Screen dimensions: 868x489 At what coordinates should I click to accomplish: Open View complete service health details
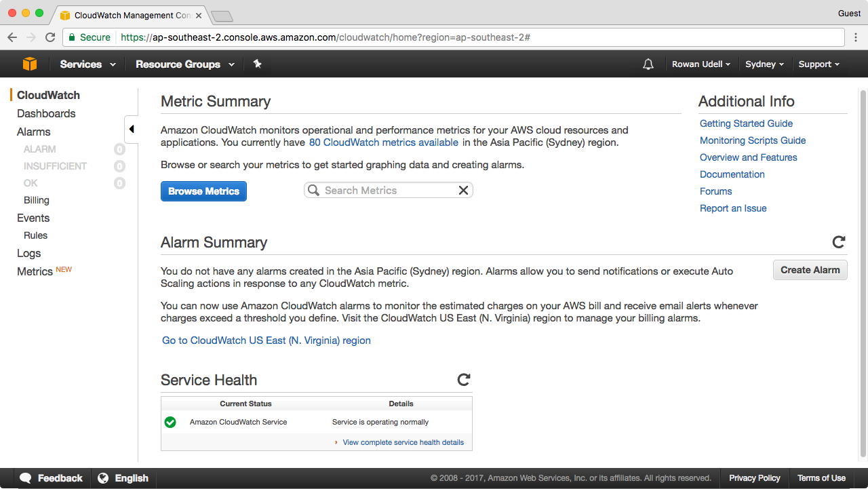point(403,442)
